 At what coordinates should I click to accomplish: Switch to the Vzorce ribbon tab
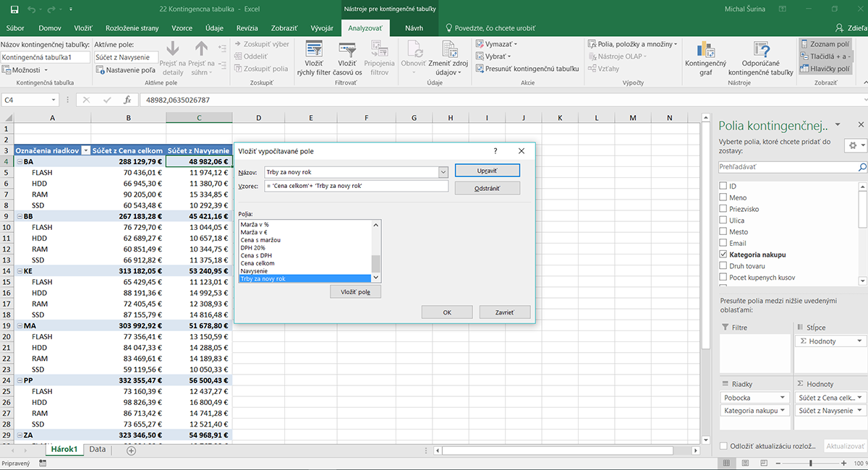click(182, 28)
